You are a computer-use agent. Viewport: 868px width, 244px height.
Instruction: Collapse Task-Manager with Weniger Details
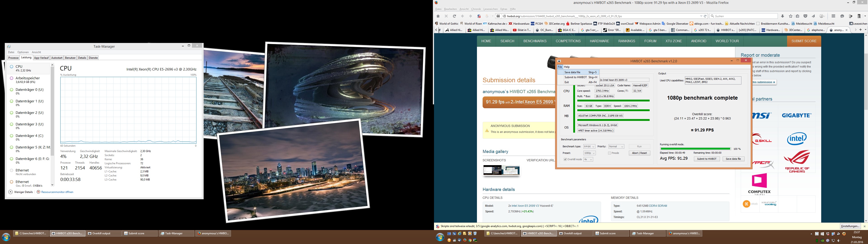(21, 192)
